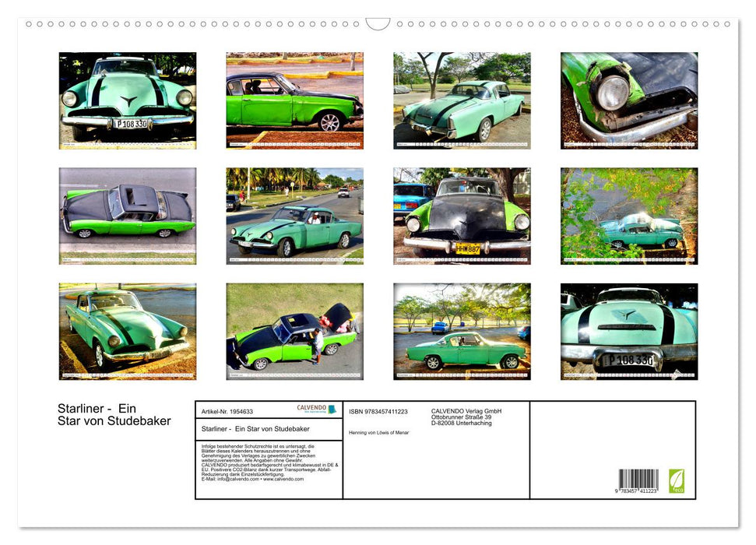Toggle the photo of the car with open hood
This screenshot has width=756, height=545.
(x=294, y=331)
